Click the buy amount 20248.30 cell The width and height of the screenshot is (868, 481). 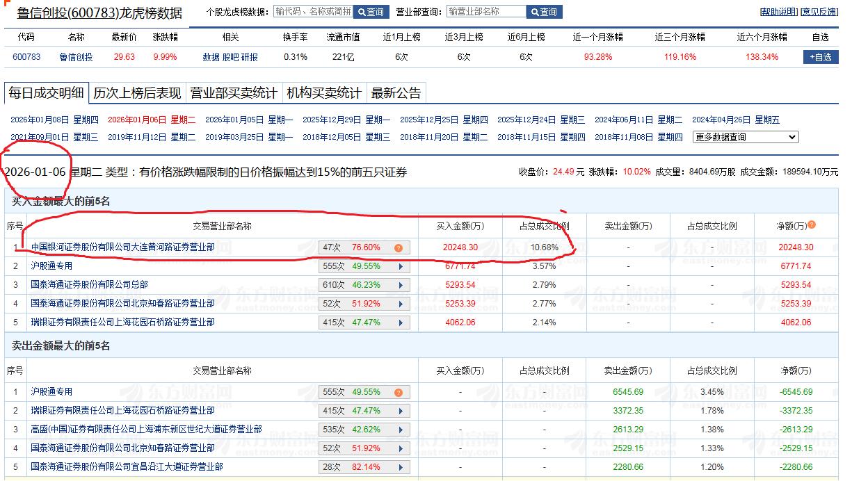pyautogui.click(x=460, y=247)
